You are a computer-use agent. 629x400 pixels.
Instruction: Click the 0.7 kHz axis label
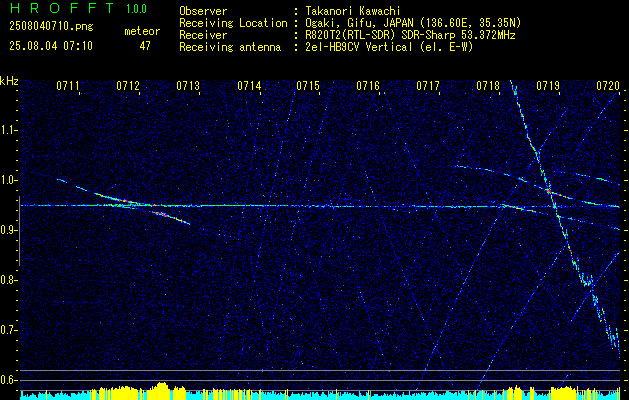click(9, 330)
